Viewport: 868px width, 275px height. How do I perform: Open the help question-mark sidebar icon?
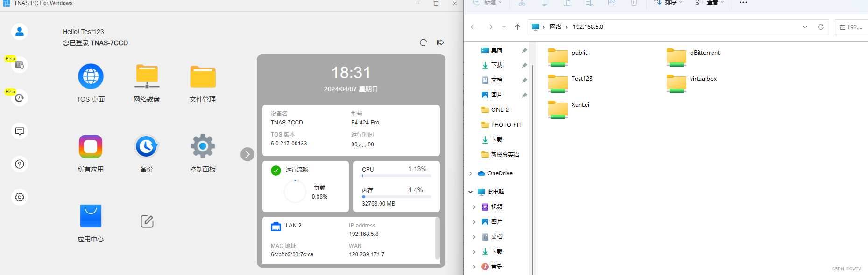[20, 164]
